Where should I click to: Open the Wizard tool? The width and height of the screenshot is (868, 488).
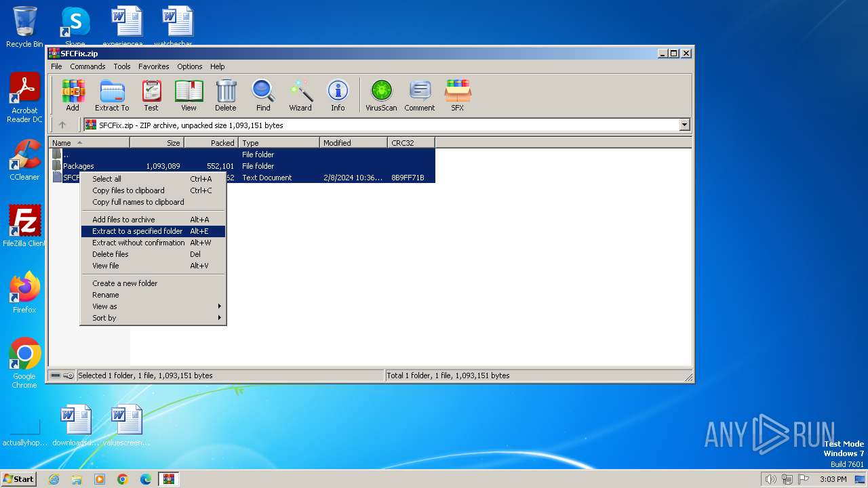pos(300,95)
